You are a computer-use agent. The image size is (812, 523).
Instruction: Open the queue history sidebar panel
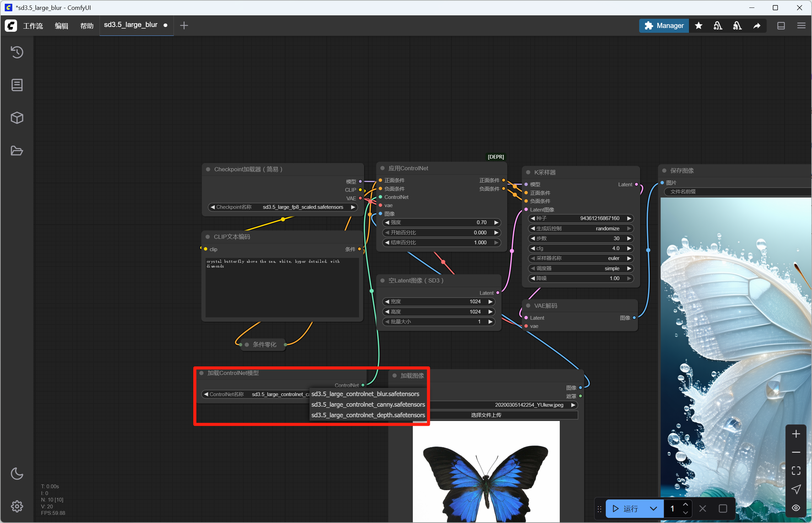click(17, 52)
